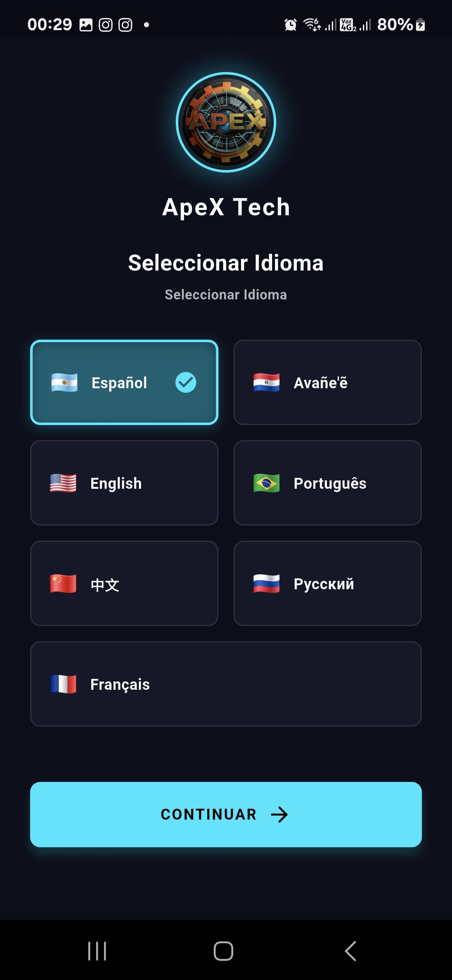Image resolution: width=452 pixels, height=980 pixels.
Task: Tap the China flag icon
Action: pyautogui.click(x=63, y=583)
